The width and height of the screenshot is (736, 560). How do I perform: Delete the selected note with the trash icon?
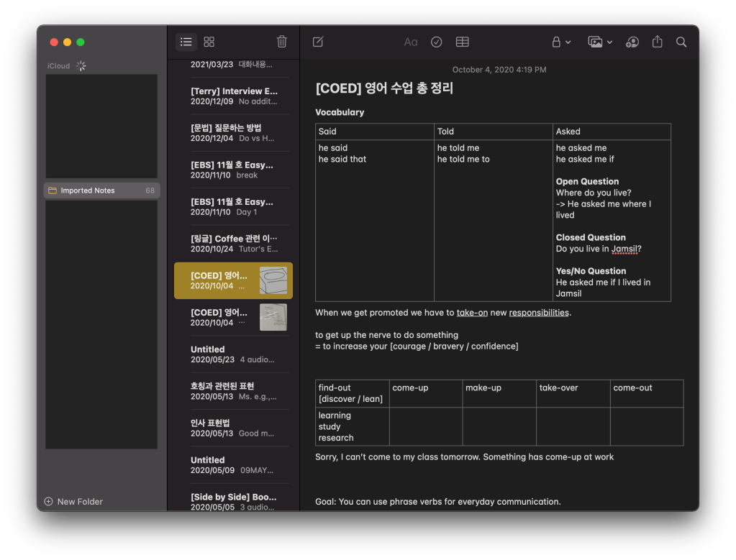point(281,42)
